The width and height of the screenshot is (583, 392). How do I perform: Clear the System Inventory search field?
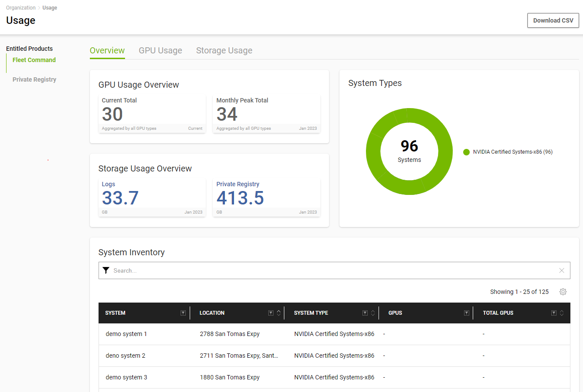click(561, 270)
